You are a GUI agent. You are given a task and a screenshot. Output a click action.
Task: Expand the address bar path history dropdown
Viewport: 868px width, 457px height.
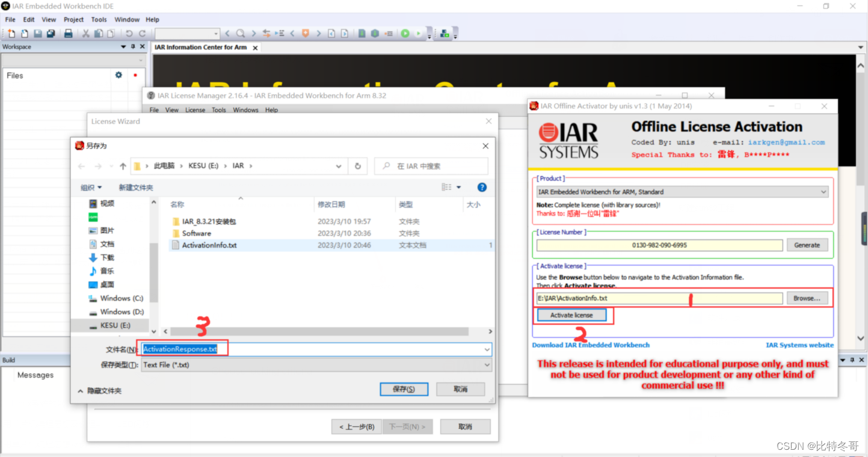[339, 166]
